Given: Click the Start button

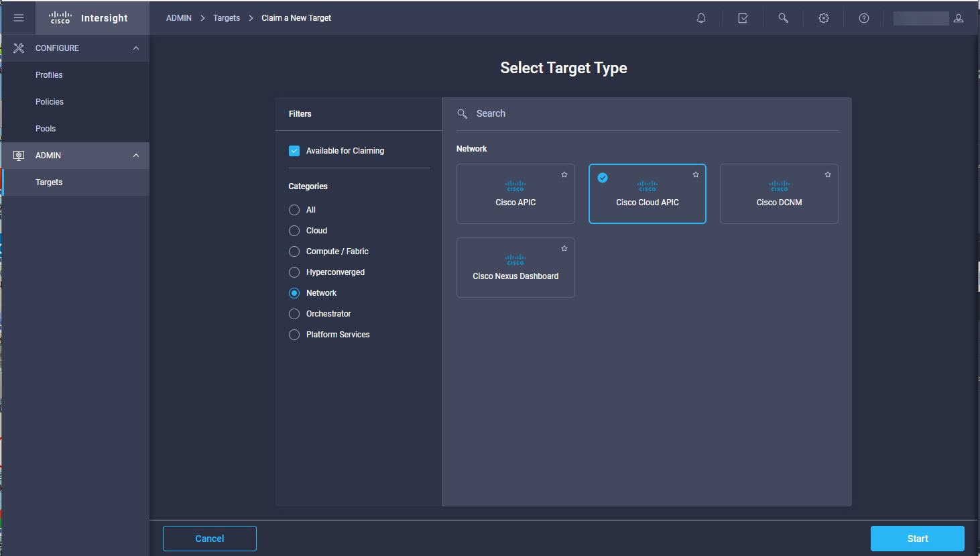Looking at the screenshot, I should pos(918,539).
